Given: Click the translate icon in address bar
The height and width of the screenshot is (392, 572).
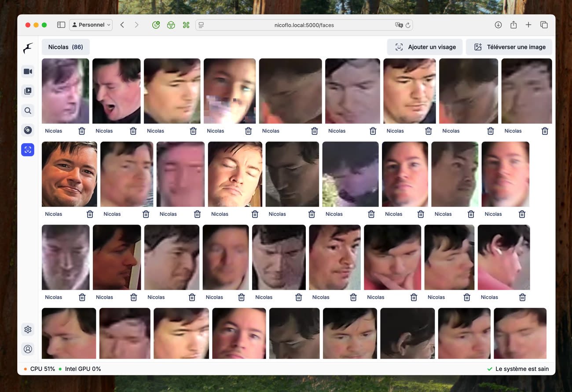Looking at the screenshot, I should pyautogui.click(x=399, y=25).
